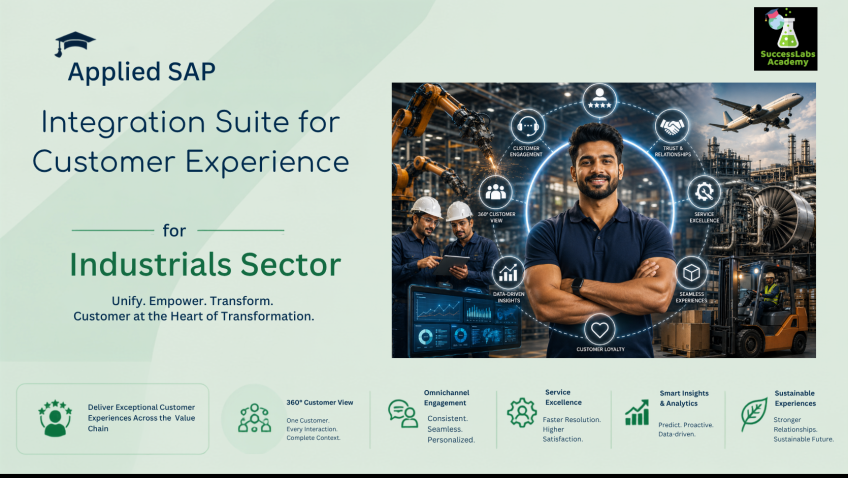Viewport: 848px width, 478px height.
Task: Click the '360° Customer View' bottom label
Action: tap(320, 402)
